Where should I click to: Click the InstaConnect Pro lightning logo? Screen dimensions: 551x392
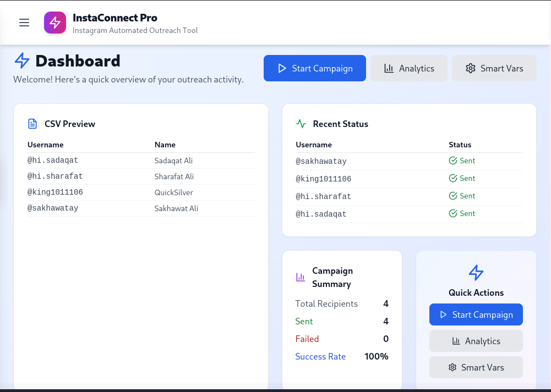[55, 23]
